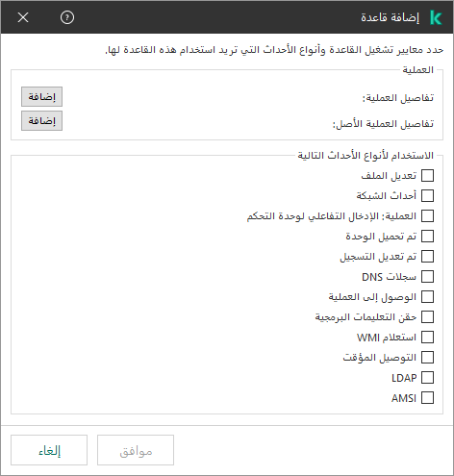Select the module loaded checkbox
454x476 pixels.
(x=427, y=237)
